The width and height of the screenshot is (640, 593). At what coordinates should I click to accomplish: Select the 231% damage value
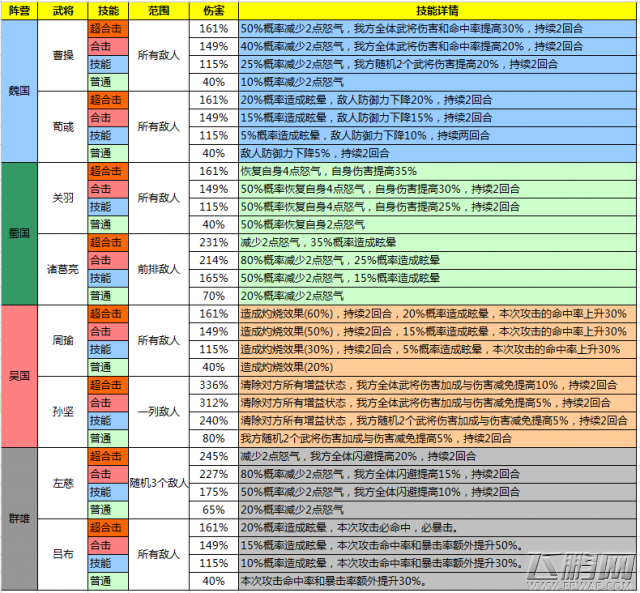point(214,242)
